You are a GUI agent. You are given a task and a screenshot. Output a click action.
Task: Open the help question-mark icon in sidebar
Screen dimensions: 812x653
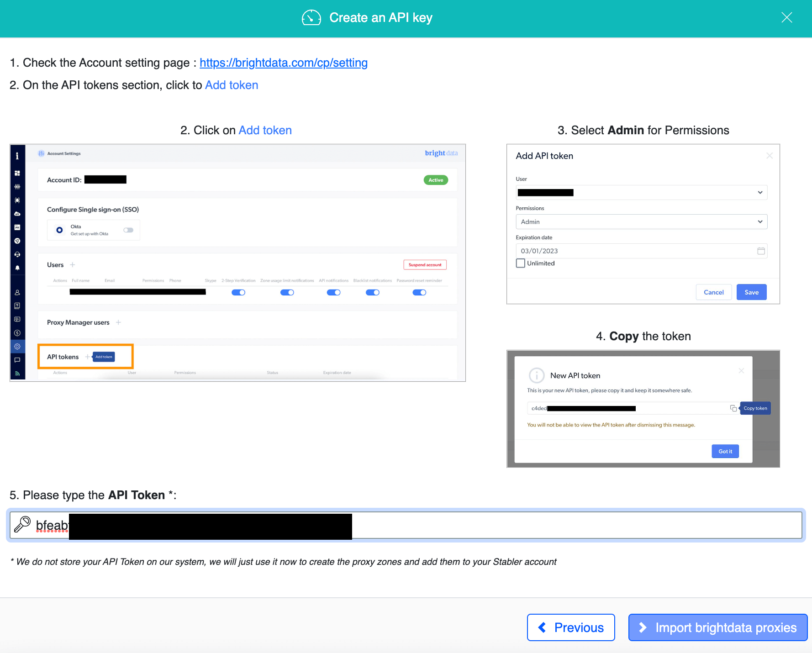17,306
